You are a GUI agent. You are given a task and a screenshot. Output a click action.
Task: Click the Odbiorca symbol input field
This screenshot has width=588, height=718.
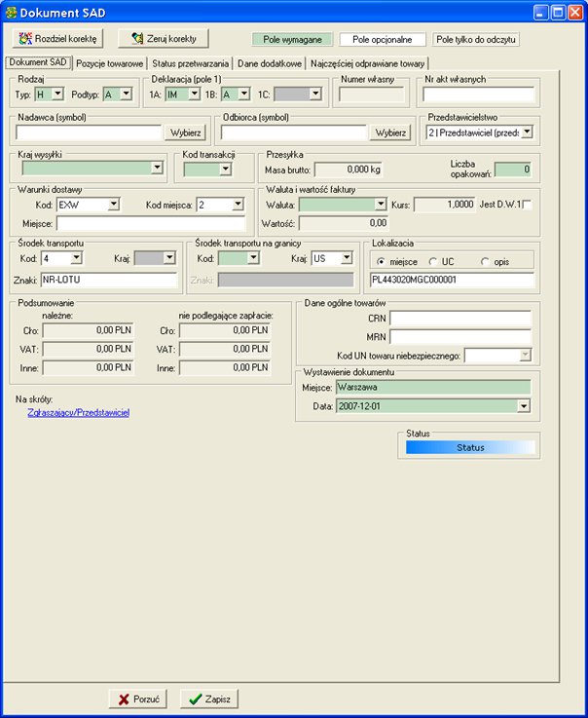294,132
